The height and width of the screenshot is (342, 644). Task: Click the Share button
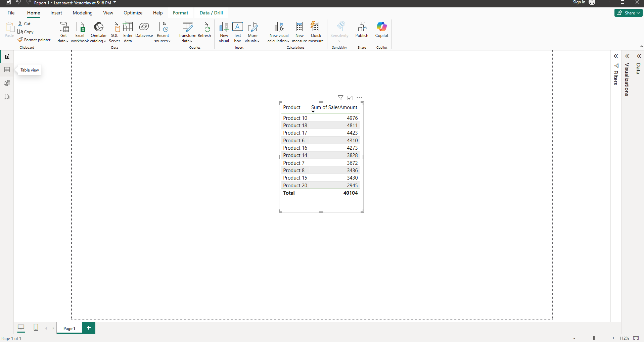click(x=628, y=13)
